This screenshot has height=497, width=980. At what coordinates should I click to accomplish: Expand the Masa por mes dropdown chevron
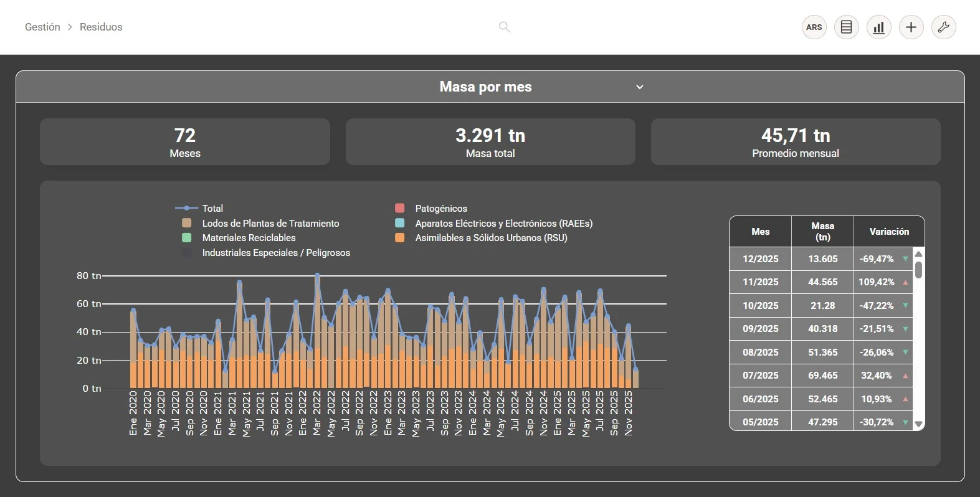(x=639, y=87)
